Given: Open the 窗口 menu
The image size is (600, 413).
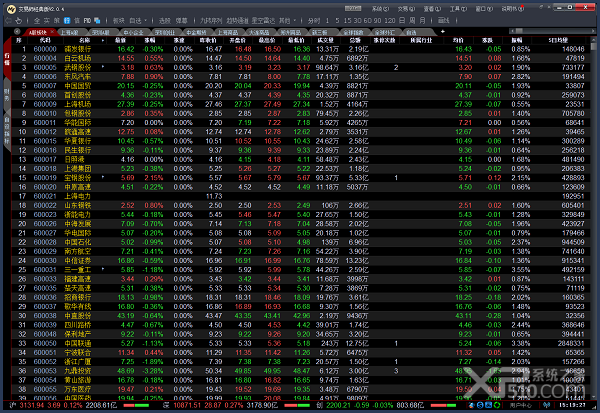Looking at the screenshot, I should (x=484, y=8).
